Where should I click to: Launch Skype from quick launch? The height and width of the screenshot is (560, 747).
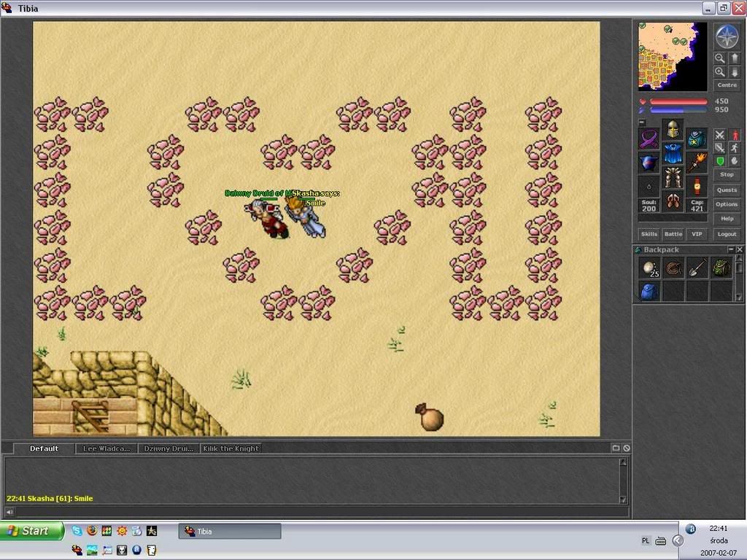pyautogui.click(x=77, y=531)
